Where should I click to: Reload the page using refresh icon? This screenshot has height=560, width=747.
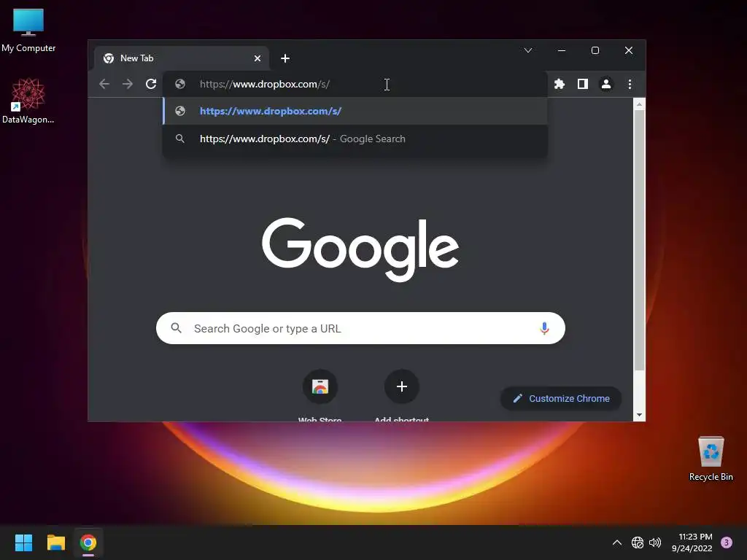[151, 85]
